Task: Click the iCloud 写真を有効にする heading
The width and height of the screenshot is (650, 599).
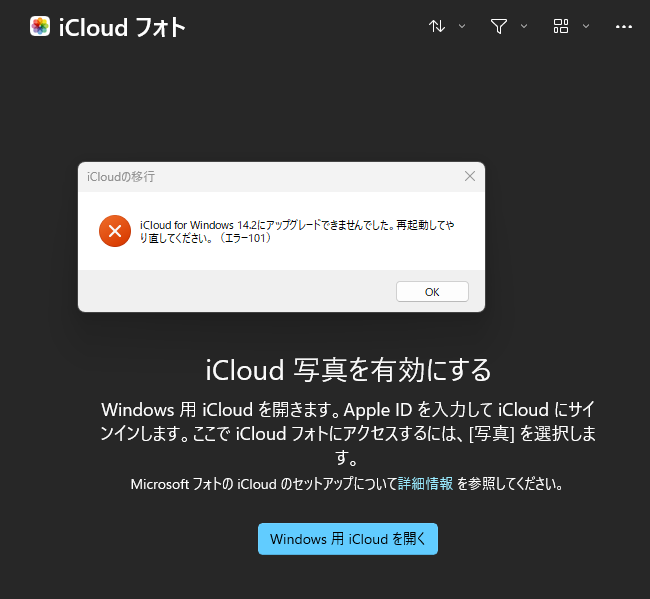Action: pyautogui.click(x=348, y=370)
